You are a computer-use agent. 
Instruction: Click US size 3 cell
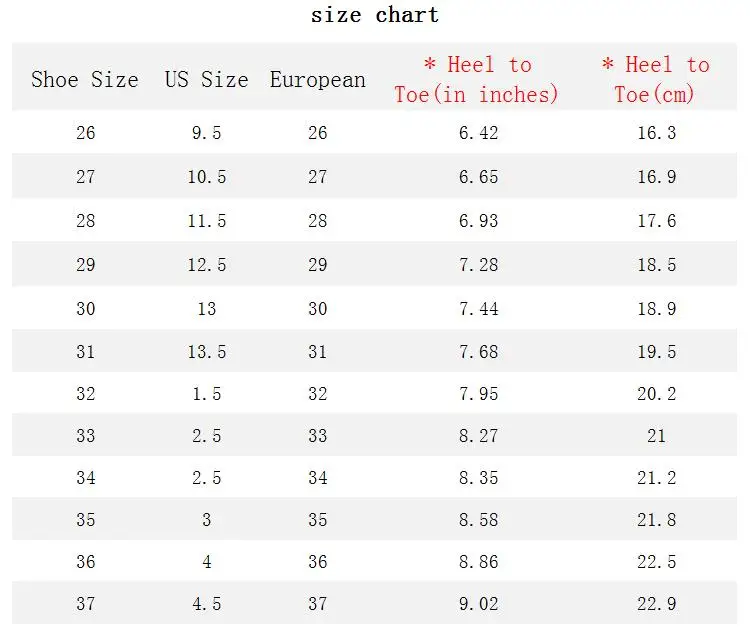tap(206, 520)
